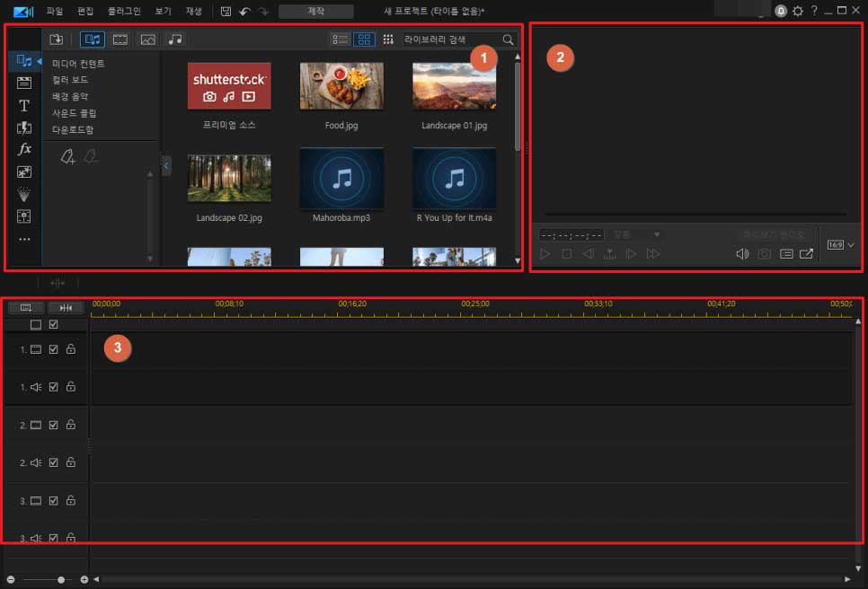Open the Title Room T icon
Viewport: 868px width, 589px height.
[x=23, y=105]
